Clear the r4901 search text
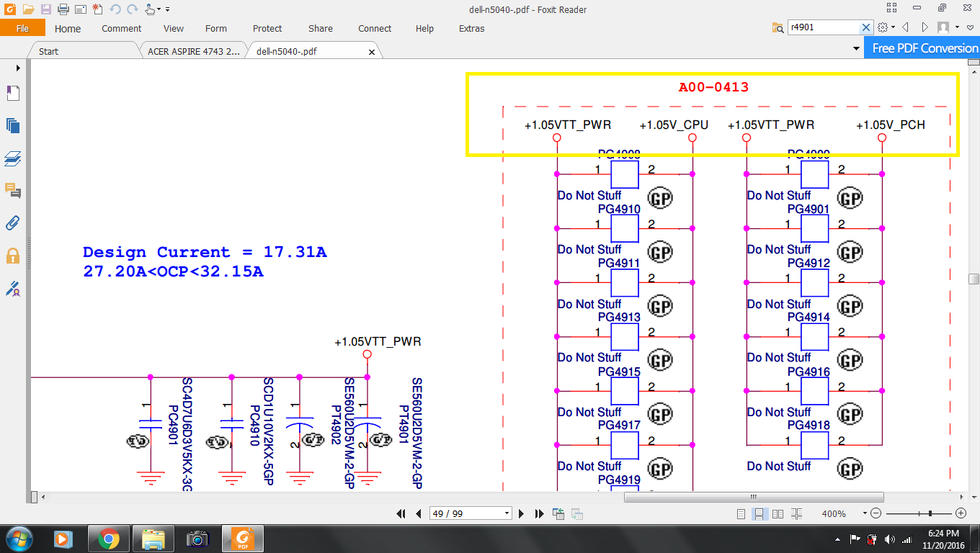 [x=866, y=27]
